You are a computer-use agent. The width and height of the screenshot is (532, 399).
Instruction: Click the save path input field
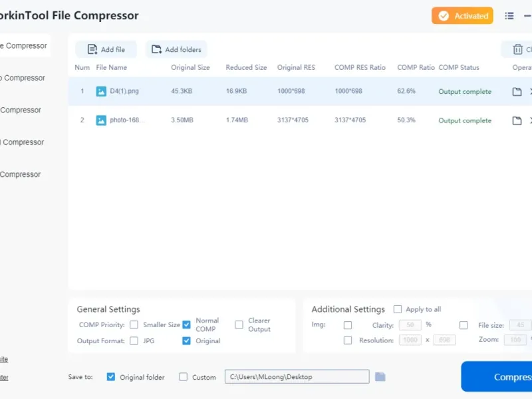pyautogui.click(x=297, y=376)
